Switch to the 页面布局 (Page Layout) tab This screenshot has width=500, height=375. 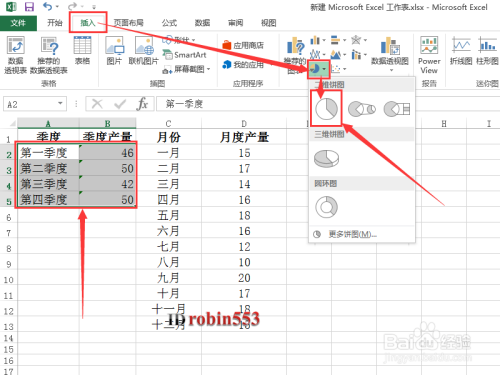(128, 23)
